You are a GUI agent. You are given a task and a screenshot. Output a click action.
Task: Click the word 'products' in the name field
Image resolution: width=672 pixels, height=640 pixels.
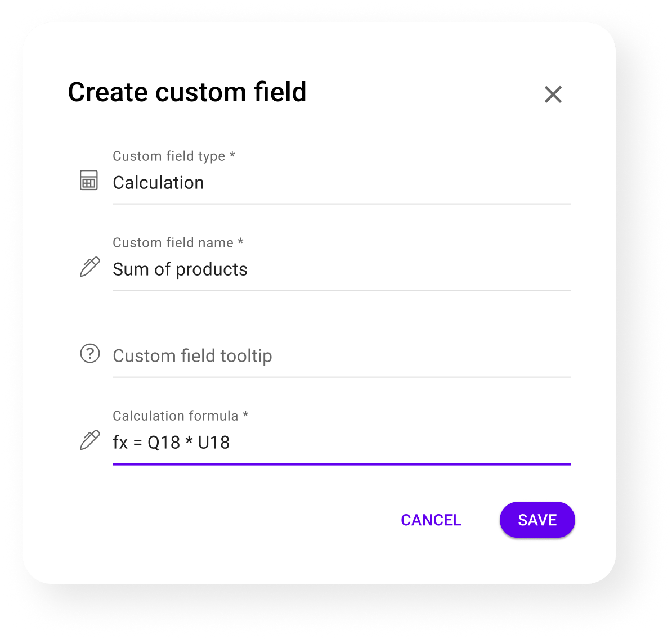(x=212, y=270)
